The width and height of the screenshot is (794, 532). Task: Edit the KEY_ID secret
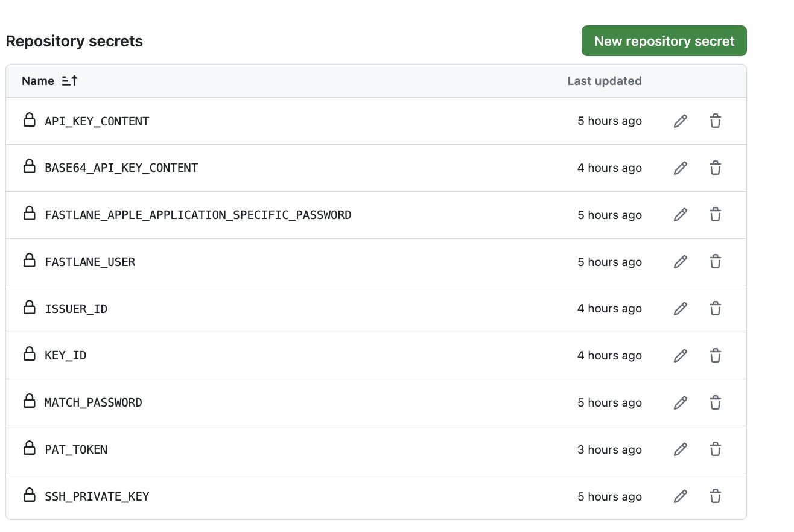click(681, 356)
